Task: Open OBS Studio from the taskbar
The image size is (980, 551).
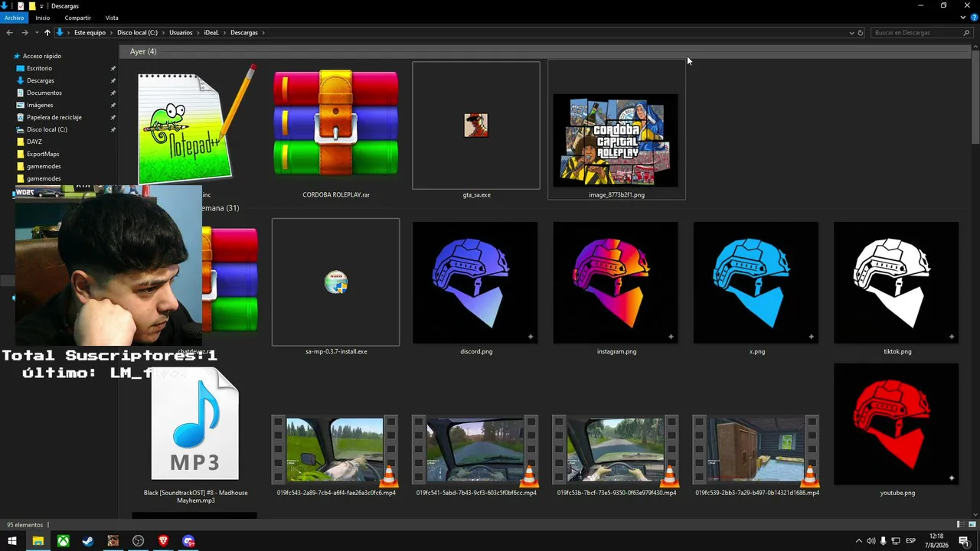Action: (138, 541)
